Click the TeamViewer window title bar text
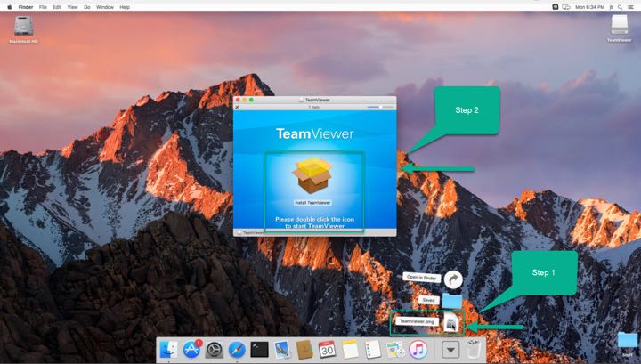 (317, 100)
